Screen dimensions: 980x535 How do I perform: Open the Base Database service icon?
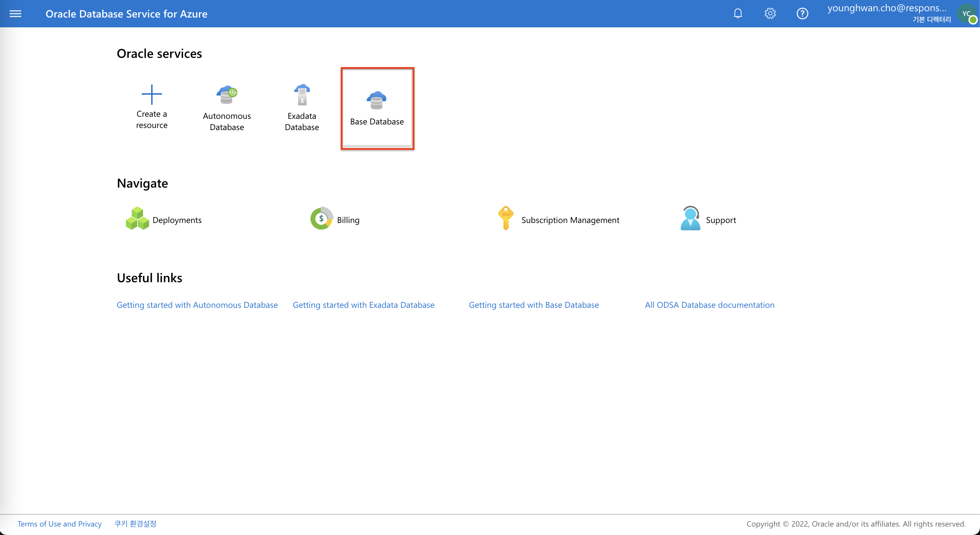pos(377,100)
